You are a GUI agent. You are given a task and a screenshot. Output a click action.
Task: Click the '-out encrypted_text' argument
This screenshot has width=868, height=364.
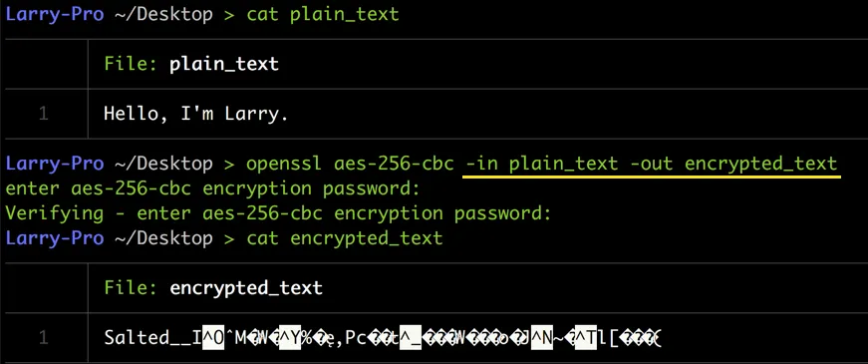click(734, 164)
